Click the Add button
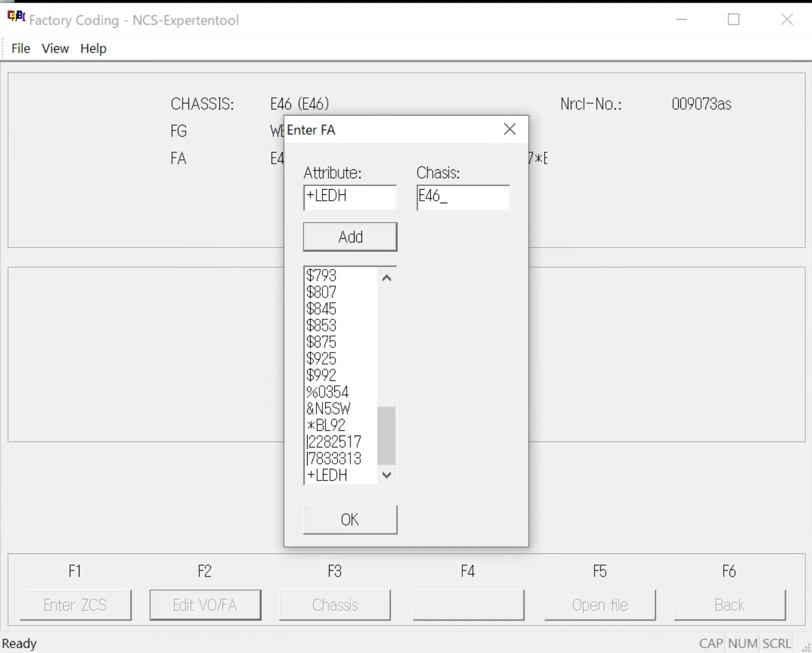Screen dimensions: 812x653 coord(350,237)
